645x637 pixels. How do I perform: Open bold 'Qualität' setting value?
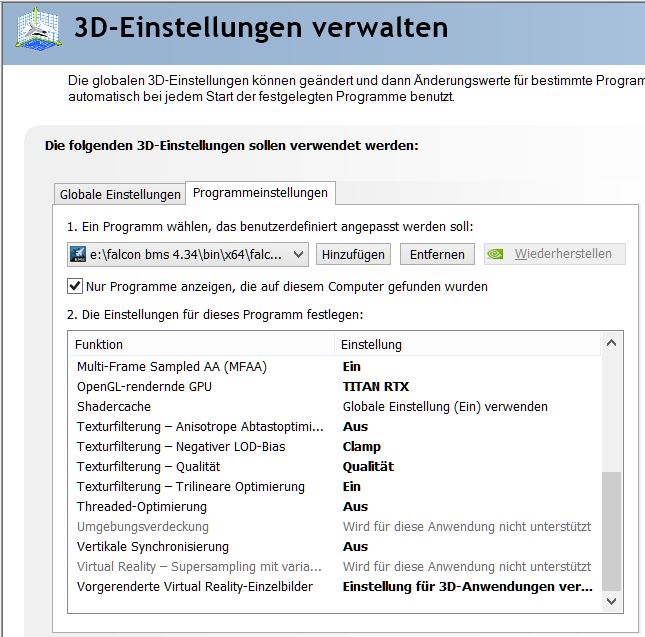(368, 466)
